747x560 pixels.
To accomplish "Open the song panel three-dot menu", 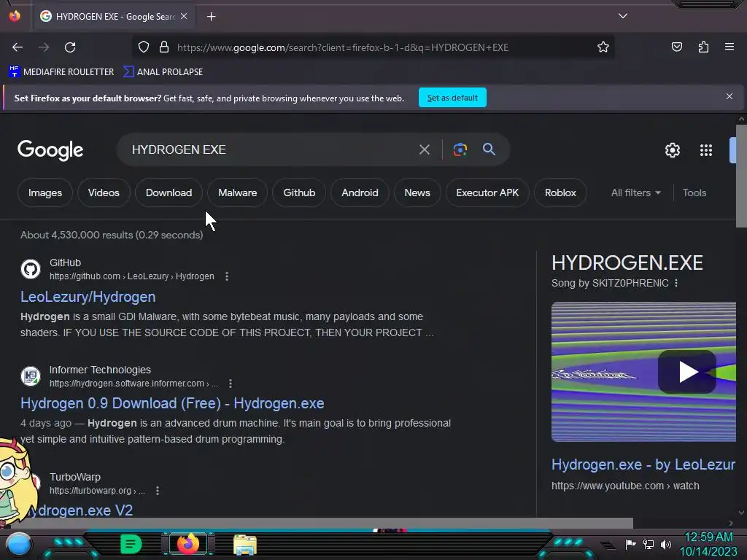I will click(676, 284).
